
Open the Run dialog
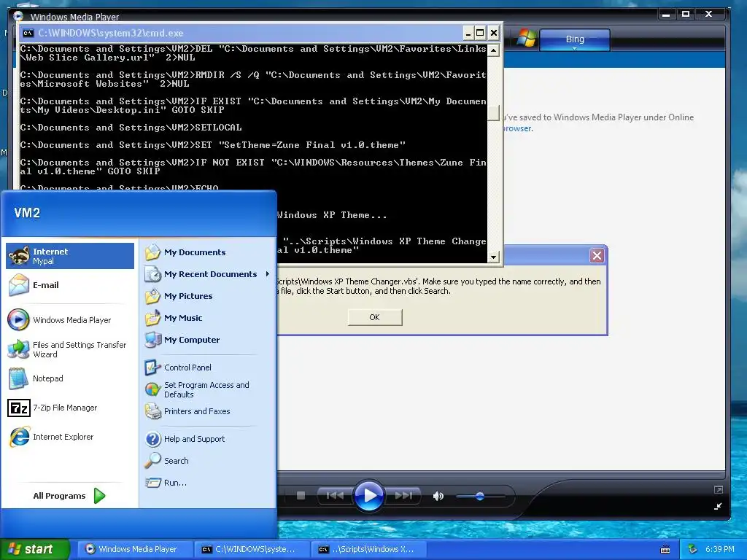pyautogui.click(x=208, y=483)
